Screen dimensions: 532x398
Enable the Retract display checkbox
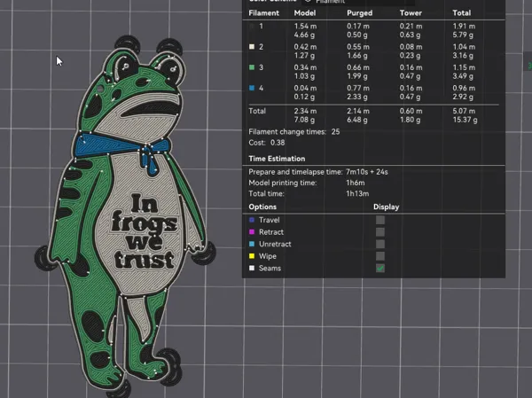[x=380, y=232]
